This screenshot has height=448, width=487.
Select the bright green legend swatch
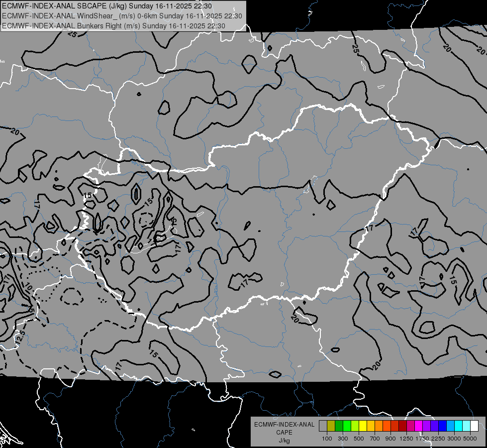pos(347,426)
